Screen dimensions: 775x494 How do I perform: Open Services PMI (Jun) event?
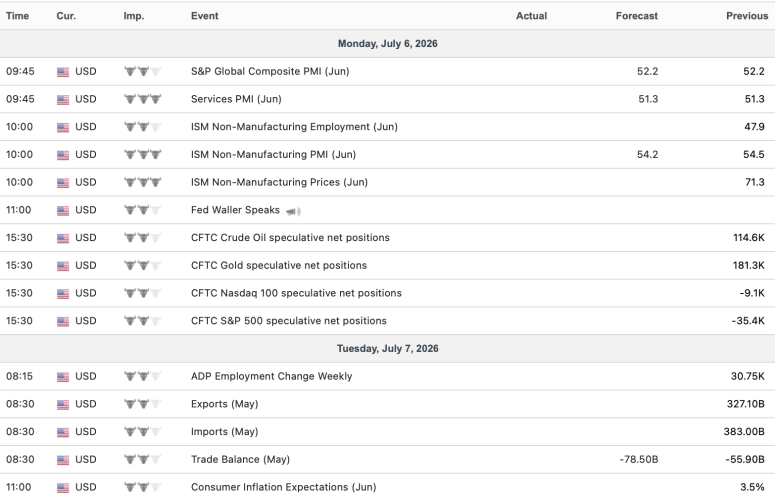click(x=236, y=99)
